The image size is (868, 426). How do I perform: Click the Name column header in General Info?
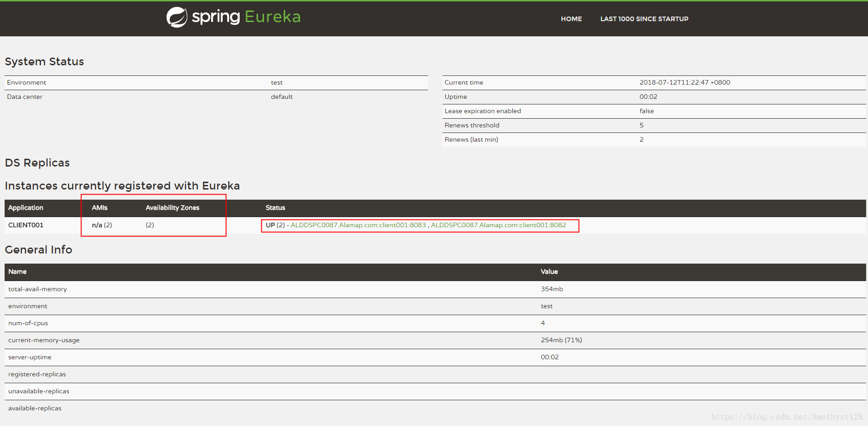[x=17, y=272]
